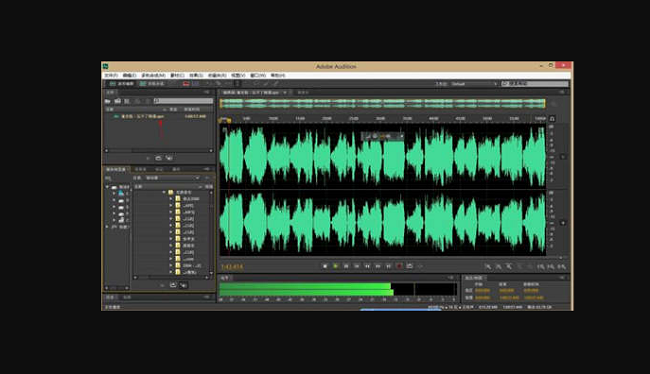Click Zoom In (Amplitude) icon
Screen dimensions: 650x374
click(x=488, y=267)
